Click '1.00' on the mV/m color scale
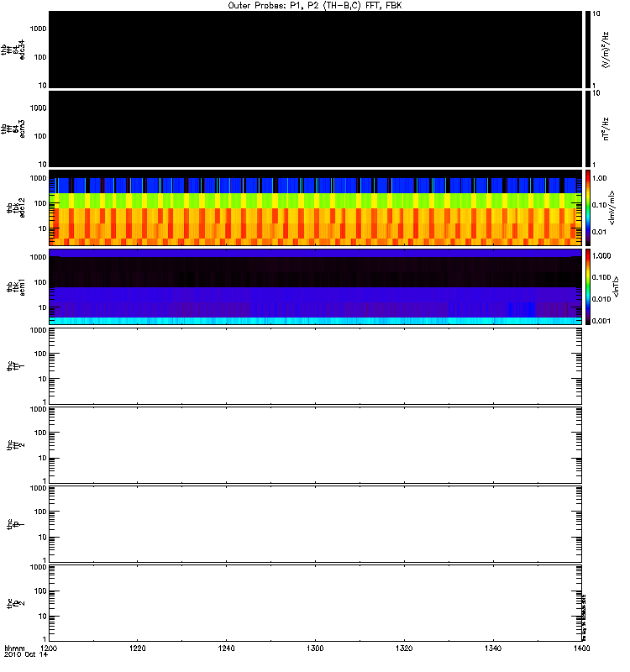This screenshot has height=672, width=630. [599, 178]
